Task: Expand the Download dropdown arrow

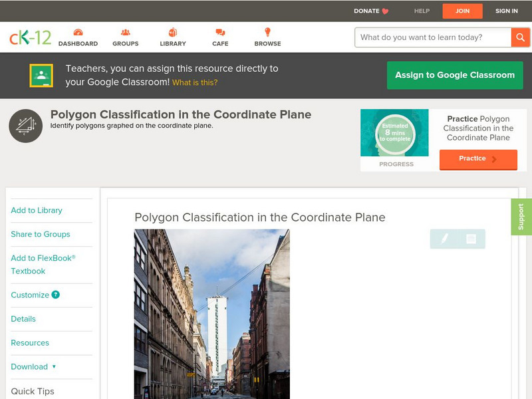Action: [54, 366]
